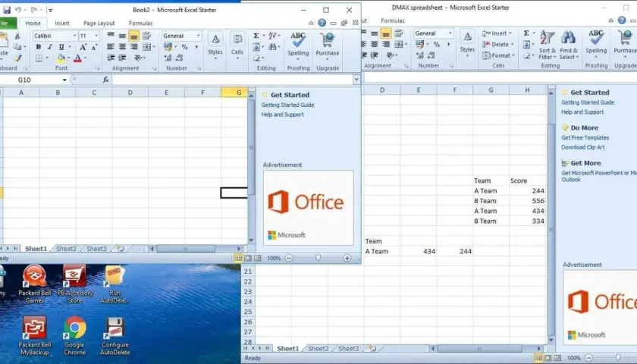
Task: Click Underline button in Book2 ribbon
Action: 61,47
